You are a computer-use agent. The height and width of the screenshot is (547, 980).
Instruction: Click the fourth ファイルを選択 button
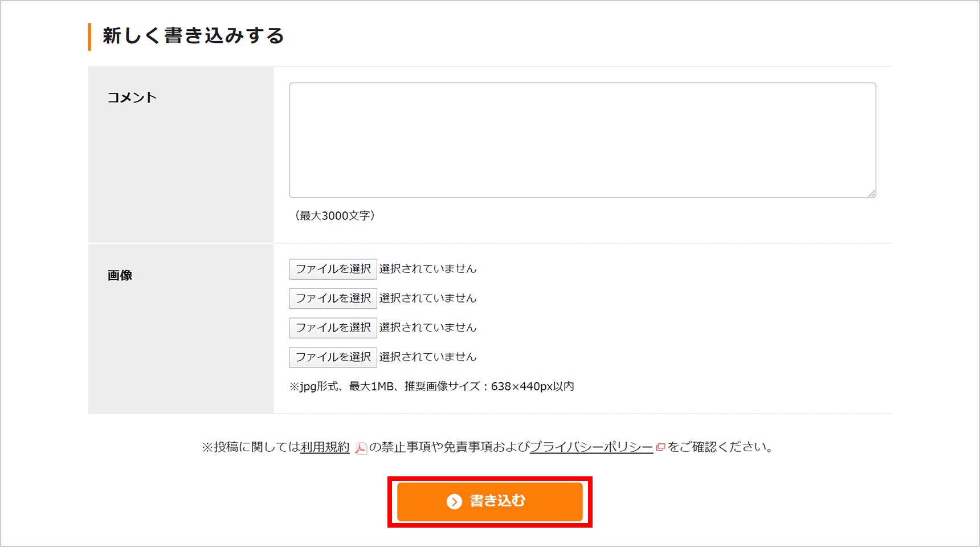pos(333,357)
